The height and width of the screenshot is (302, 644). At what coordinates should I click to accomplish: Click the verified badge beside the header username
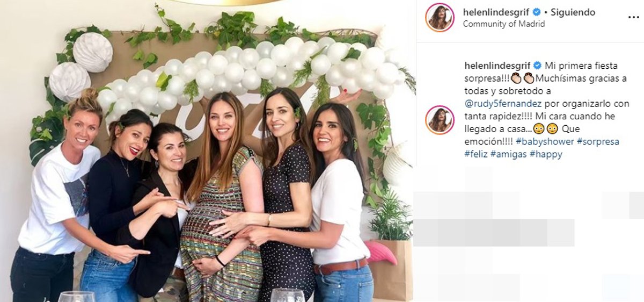[x=536, y=12]
